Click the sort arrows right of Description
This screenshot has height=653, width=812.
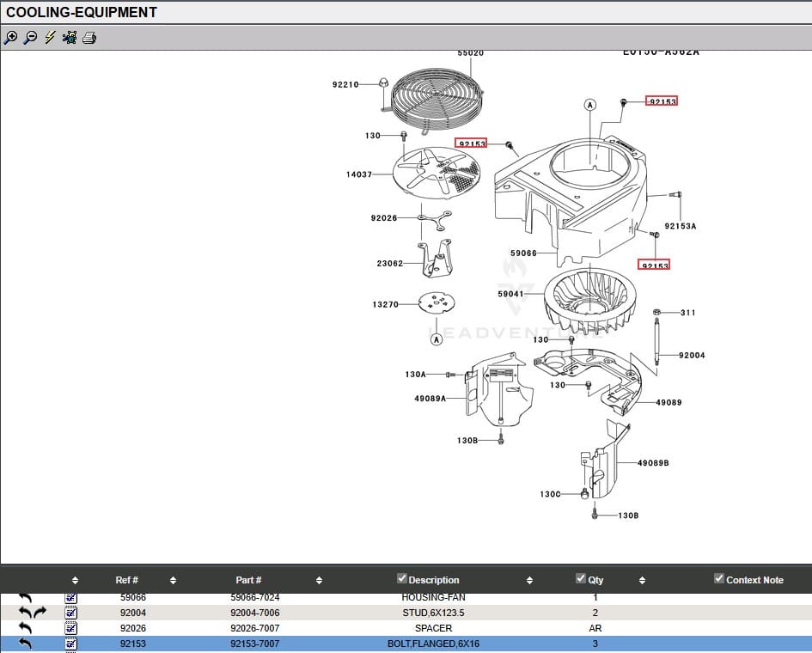529,581
